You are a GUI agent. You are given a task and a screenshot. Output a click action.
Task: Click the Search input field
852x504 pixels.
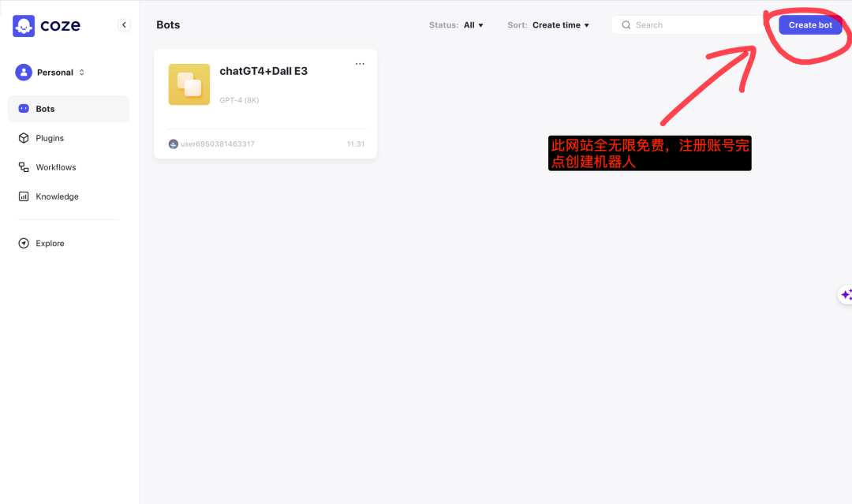pyautogui.click(x=689, y=25)
